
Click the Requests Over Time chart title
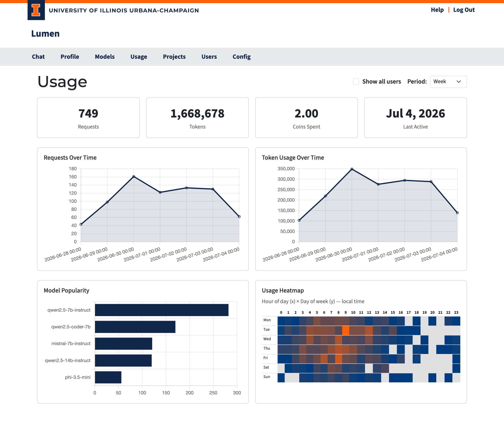70,158
